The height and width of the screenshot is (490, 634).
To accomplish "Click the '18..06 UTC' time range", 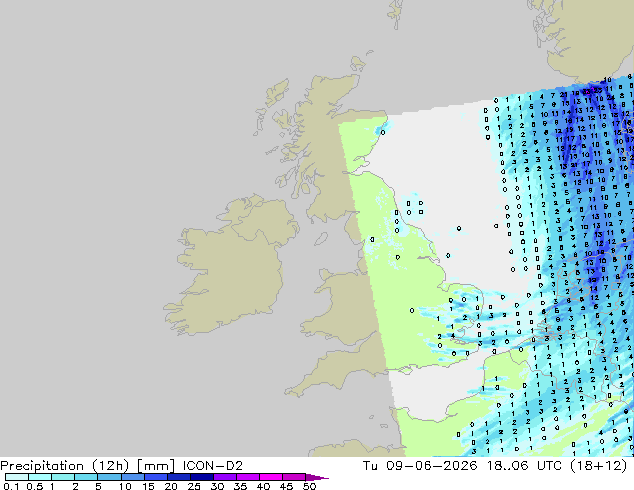I will (x=524, y=466).
